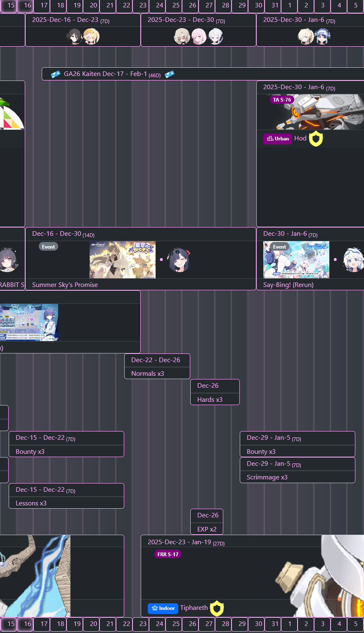
Task: Select day 30 in the bottom date row
Action: (256, 624)
